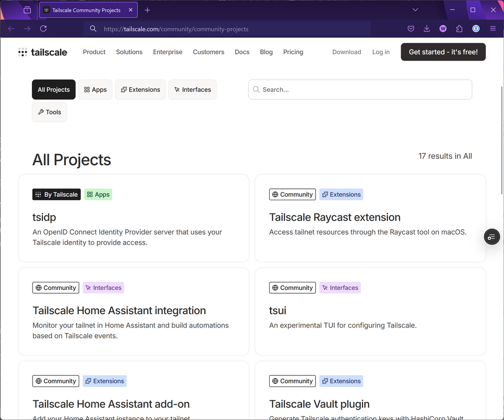This screenshot has width=504, height=420.
Task: Select the Apps filter
Action: click(x=95, y=90)
